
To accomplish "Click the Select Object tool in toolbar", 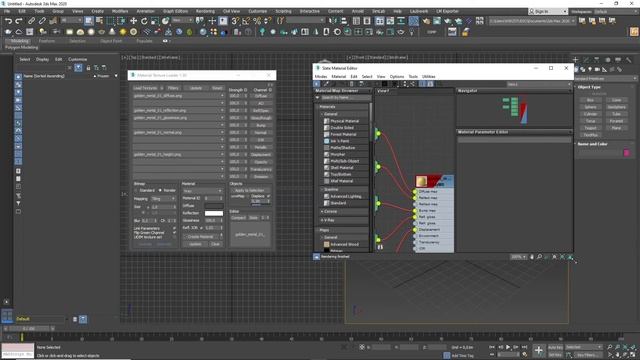I will click(89, 21).
